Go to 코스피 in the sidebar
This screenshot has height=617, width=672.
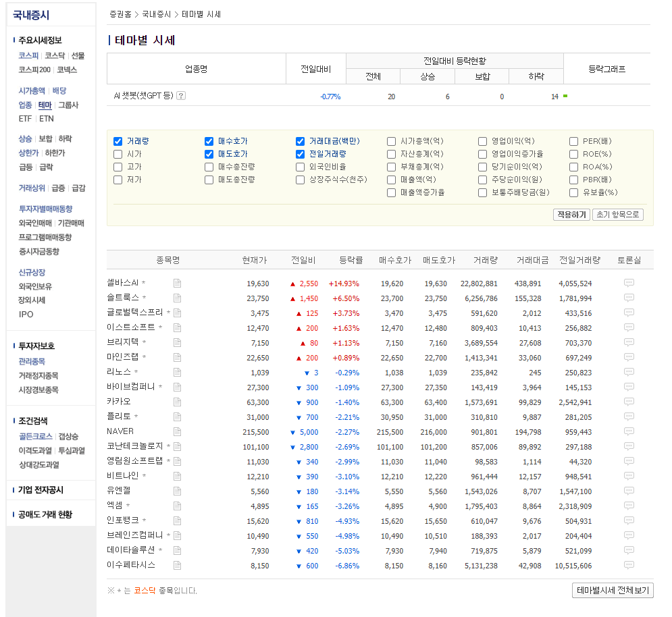pos(29,56)
